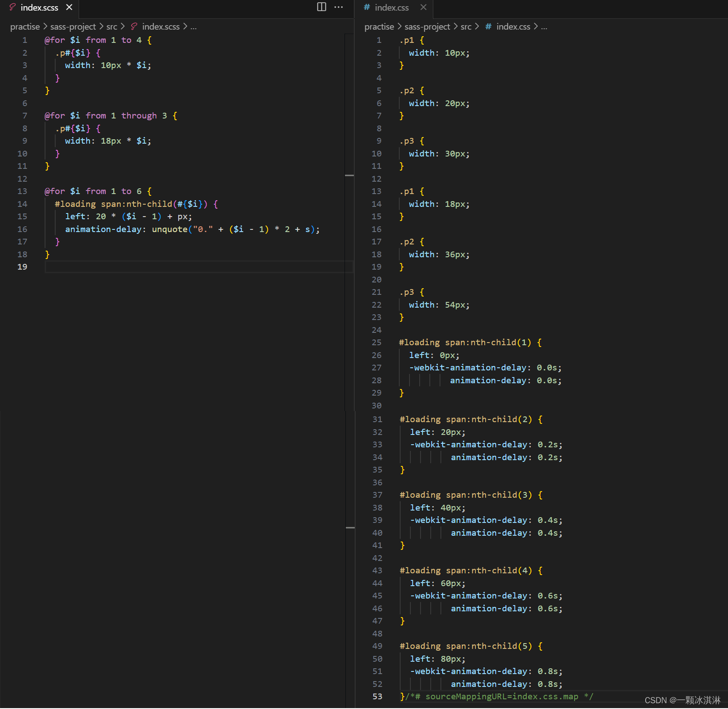Click 'animation-delay: 0.6s;' on line 46
Image resolution: width=728 pixels, height=709 pixels.
coord(506,609)
